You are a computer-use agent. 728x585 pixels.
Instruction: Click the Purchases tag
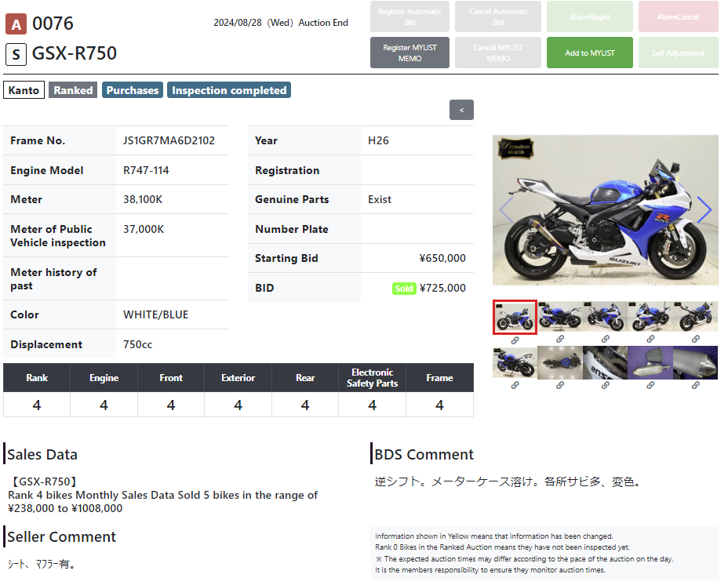pos(132,90)
